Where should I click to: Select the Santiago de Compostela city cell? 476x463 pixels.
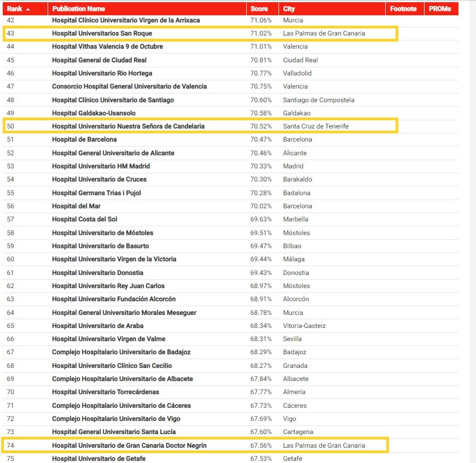coord(319,100)
